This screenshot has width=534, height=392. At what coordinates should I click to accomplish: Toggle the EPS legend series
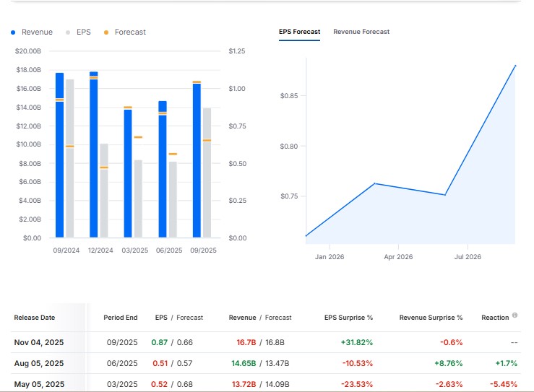pos(79,32)
